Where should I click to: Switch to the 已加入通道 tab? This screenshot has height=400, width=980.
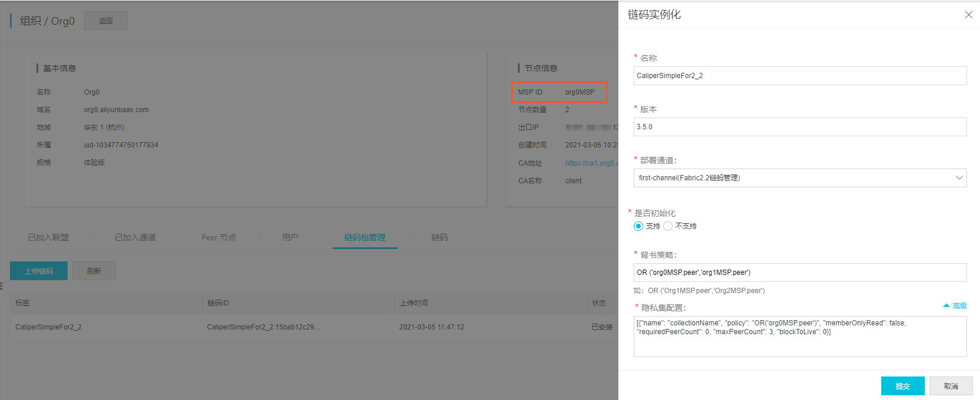coord(135,237)
